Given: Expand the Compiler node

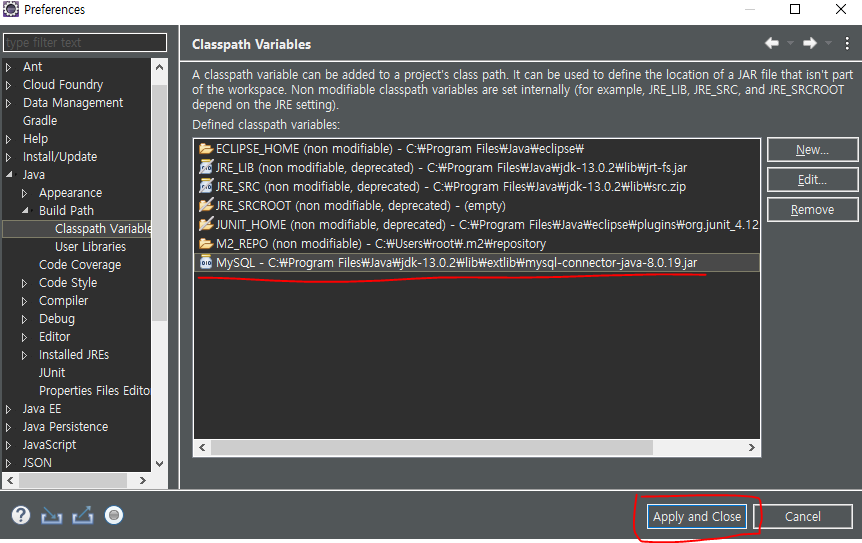Looking at the screenshot, I should [x=25, y=301].
